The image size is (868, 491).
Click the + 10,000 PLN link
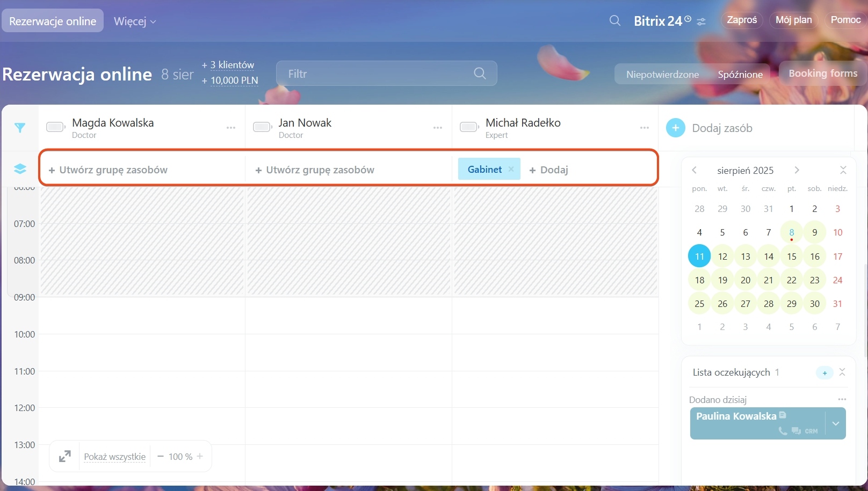230,80
